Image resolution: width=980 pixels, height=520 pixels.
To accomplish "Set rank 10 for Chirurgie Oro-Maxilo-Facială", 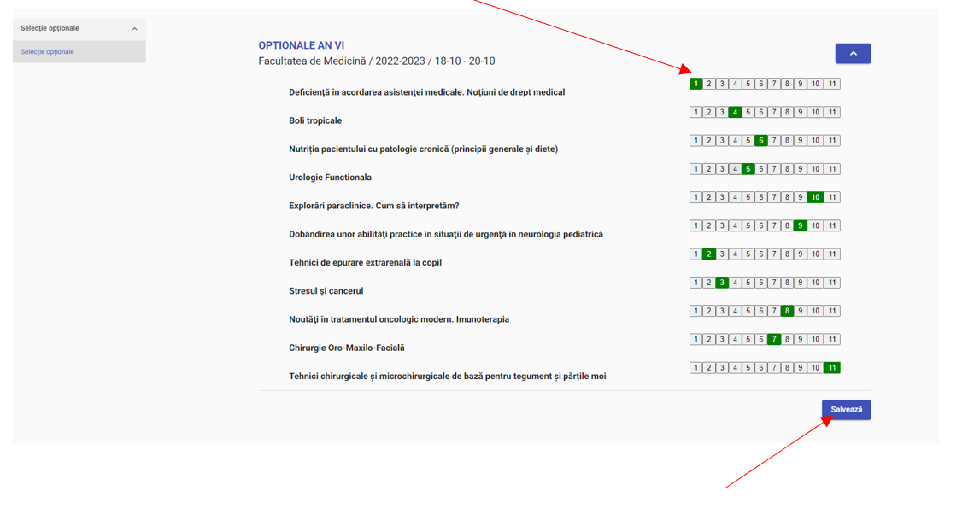I will coord(815,340).
